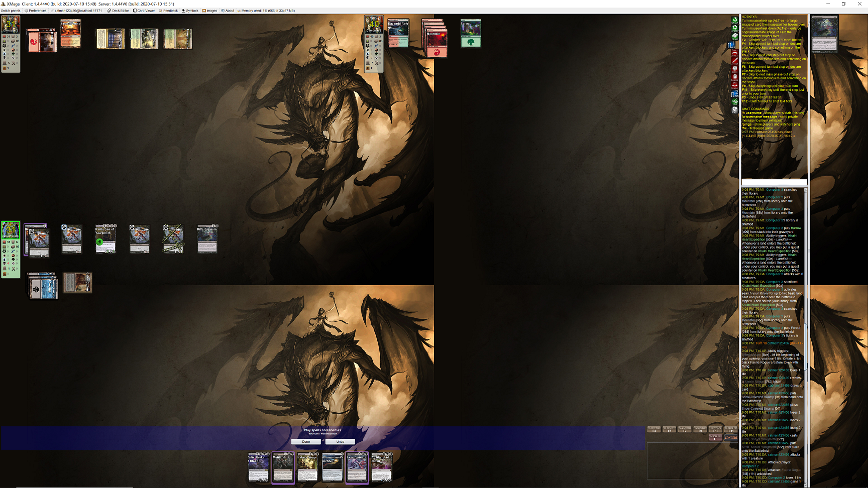Select the Block phase icon
This screenshot has width=868, height=488.
click(x=735, y=69)
